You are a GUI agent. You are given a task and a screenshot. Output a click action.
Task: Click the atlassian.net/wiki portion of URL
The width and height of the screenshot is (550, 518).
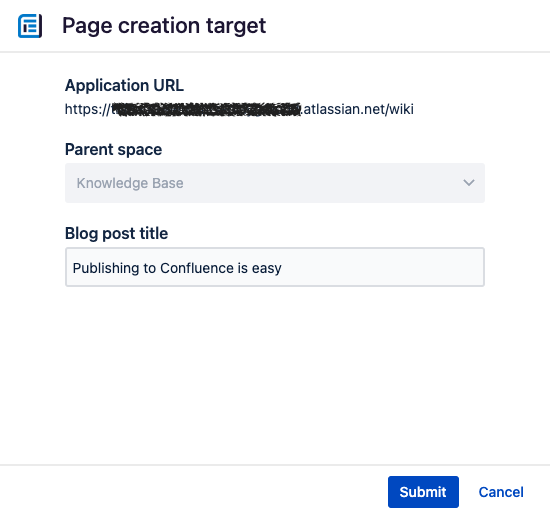point(357,109)
